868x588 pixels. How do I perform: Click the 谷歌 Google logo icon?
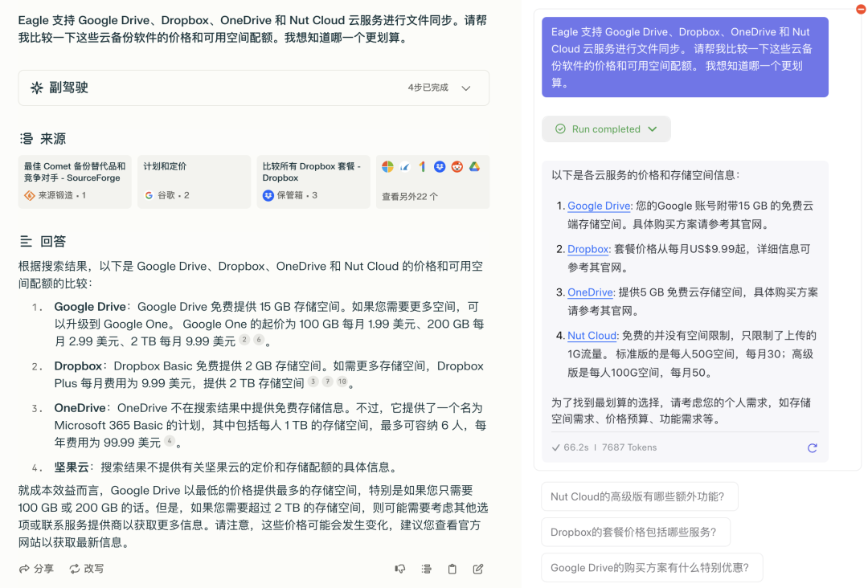(149, 195)
